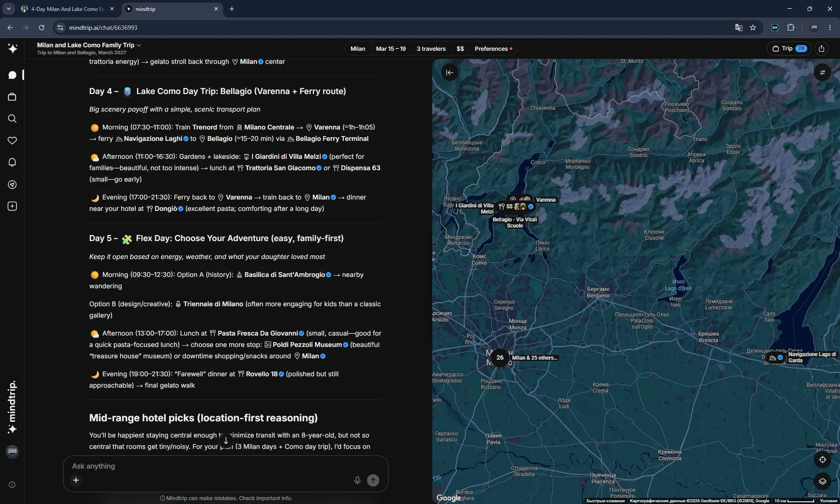Open the trips suitcase icon in sidebar
Image resolution: width=840 pixels, height=504 pixels.
[x=12, y=97]
